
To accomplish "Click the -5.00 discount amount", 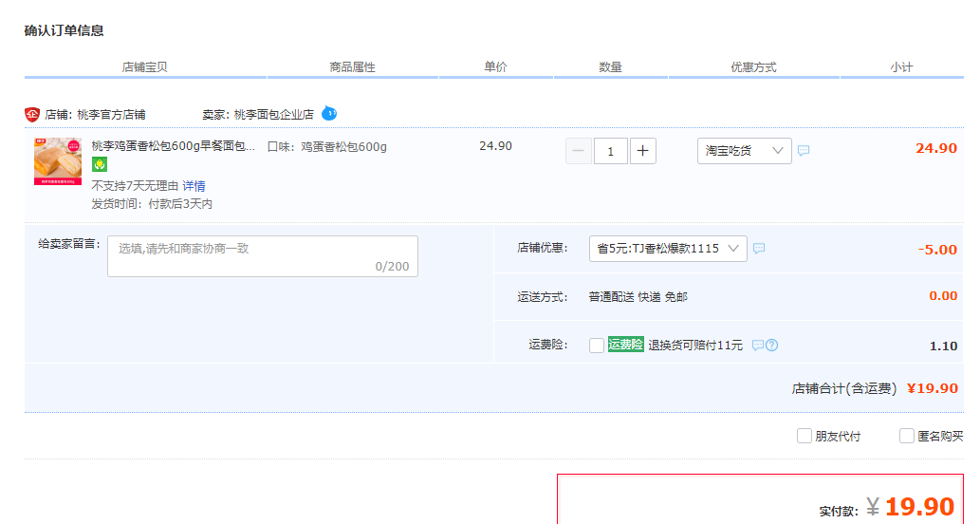I will 937,250.
